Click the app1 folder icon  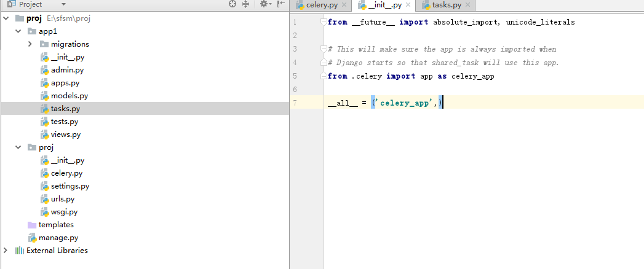[31, 31]
